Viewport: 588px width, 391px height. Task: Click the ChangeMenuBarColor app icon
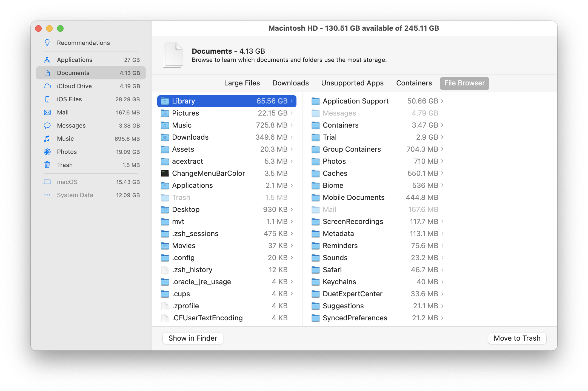pyautogui.click(x=165, y=173)
